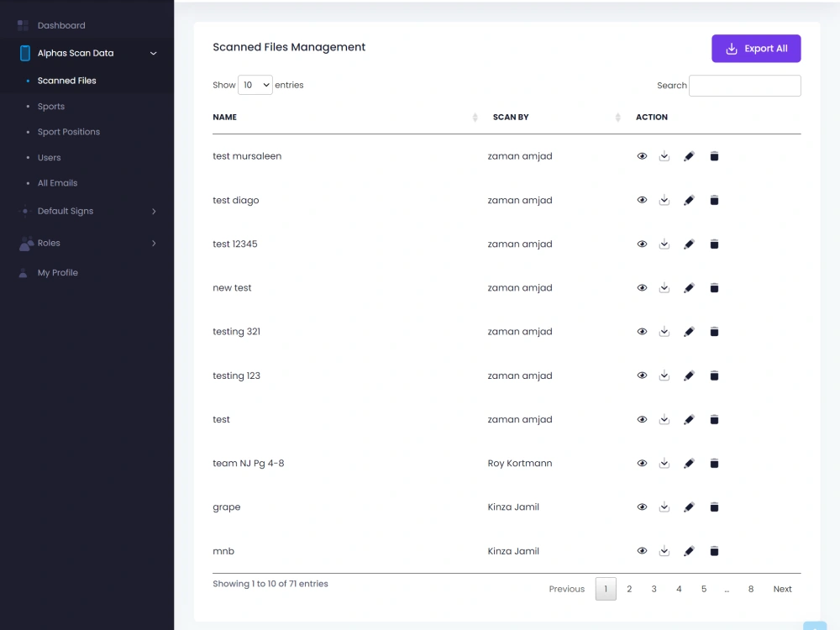View the grape scan
Screen dimensions: 840x630
pyautogui.click(x=642, y=507)
